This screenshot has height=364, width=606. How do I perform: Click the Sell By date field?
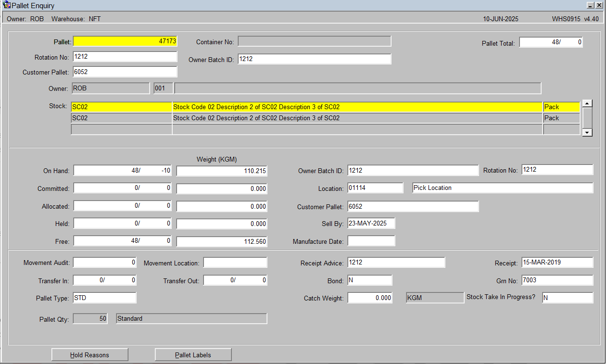[371, 224]
